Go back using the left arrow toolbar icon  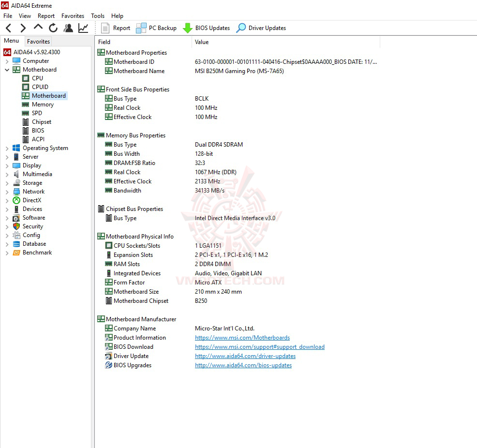click(x=9, y=28)
